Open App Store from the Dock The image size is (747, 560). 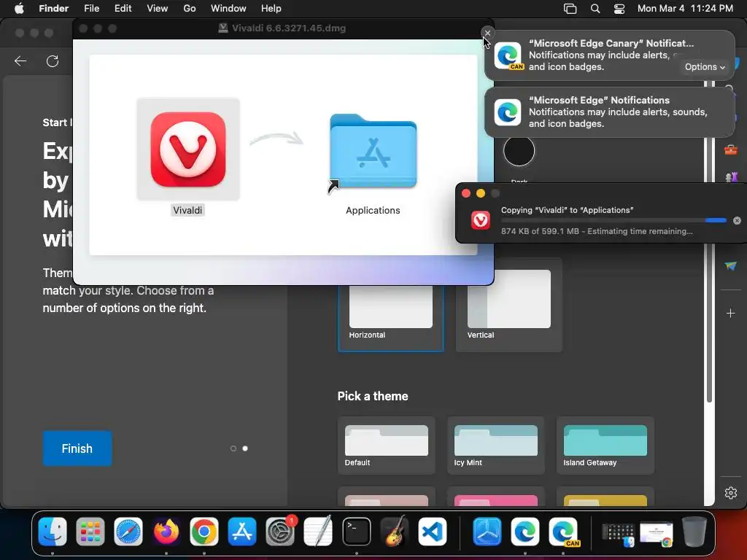click(242, 532)
